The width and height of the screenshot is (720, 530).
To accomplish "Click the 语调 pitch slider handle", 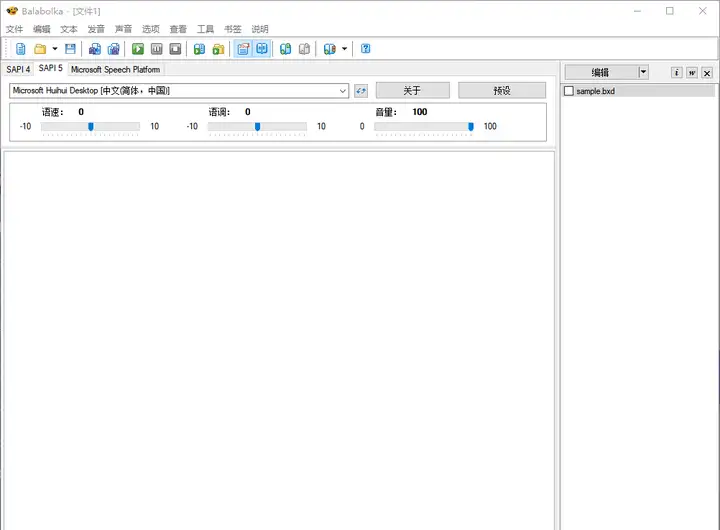I will point(258,127).
